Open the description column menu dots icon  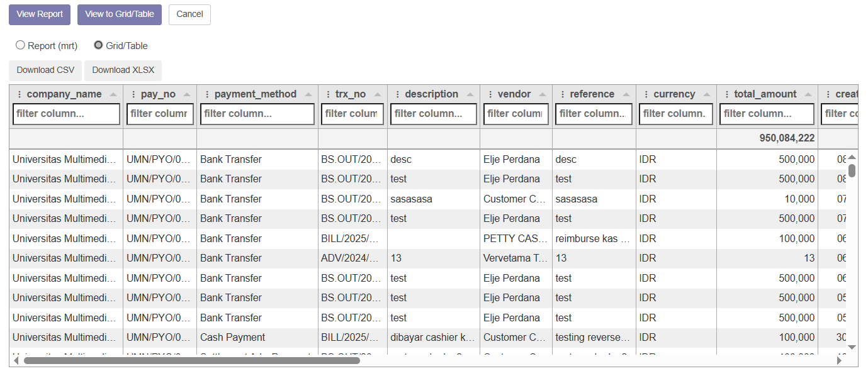[x=397, y=94]
